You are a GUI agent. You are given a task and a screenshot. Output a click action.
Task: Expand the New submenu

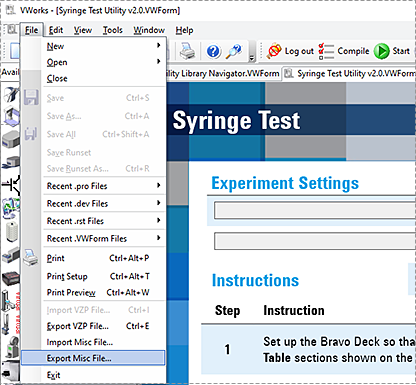tap(104, 46)
